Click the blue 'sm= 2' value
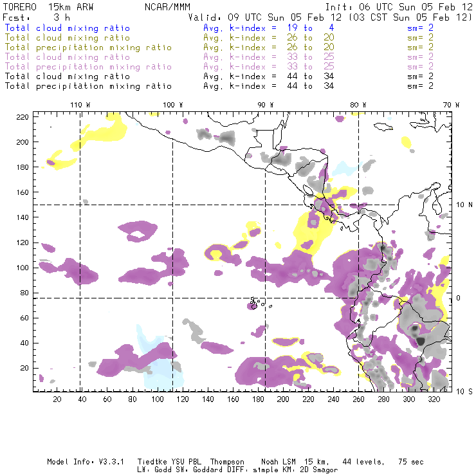This screenshot has height=476, width=476. [x=421, y=28]
